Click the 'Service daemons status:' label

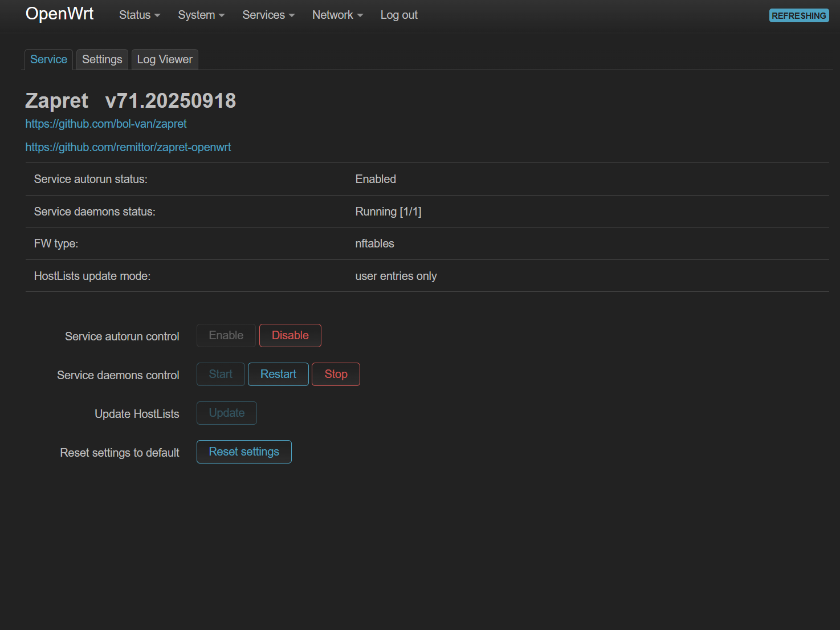click(x=95, y=212)
